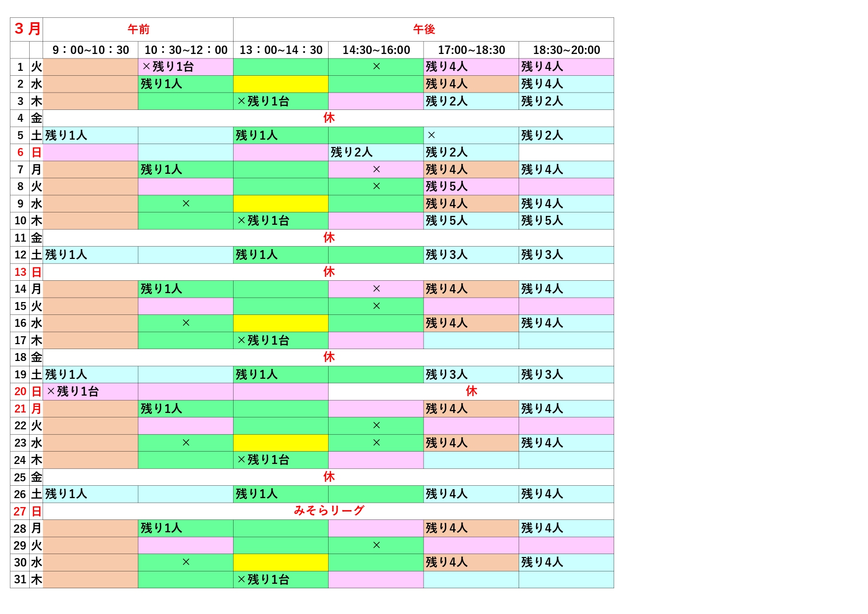Click 14:30 "残り2人" in the 6 日 row
Image resolution: width=868 pixels, height=614 pixels.
click(351, 153)
